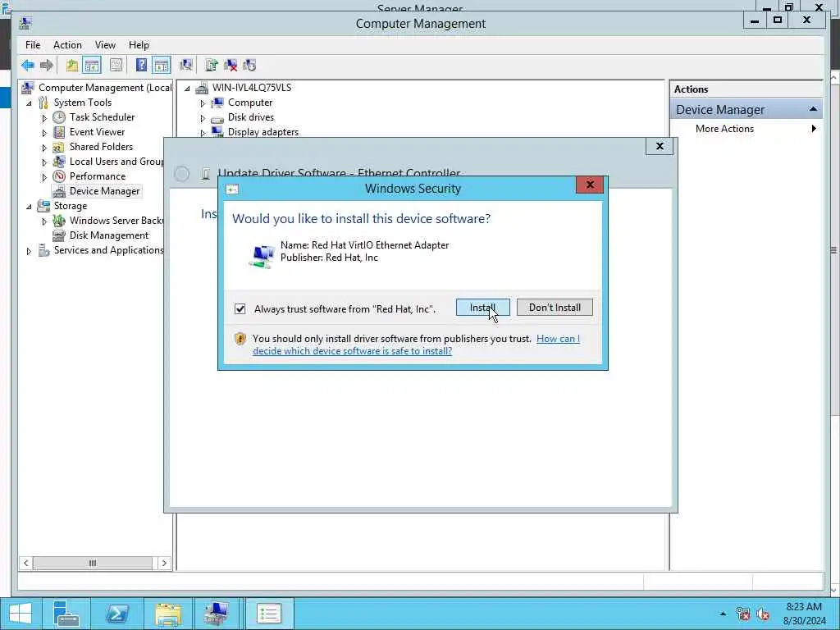
Task: Select Device Manager in the tree
Action: coord(104,191)
